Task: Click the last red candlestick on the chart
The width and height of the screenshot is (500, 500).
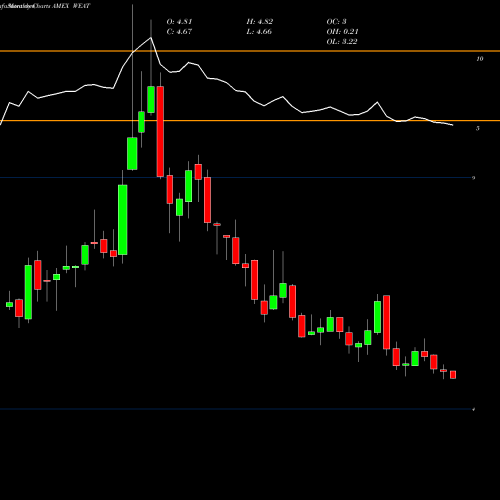Action: pyautogui.click(x=453, y=375)
